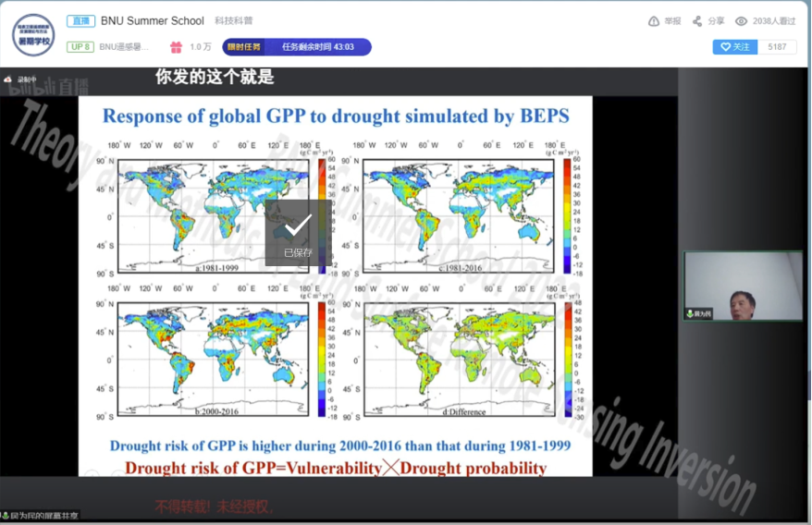Click the 直播 live status badge

80,21
